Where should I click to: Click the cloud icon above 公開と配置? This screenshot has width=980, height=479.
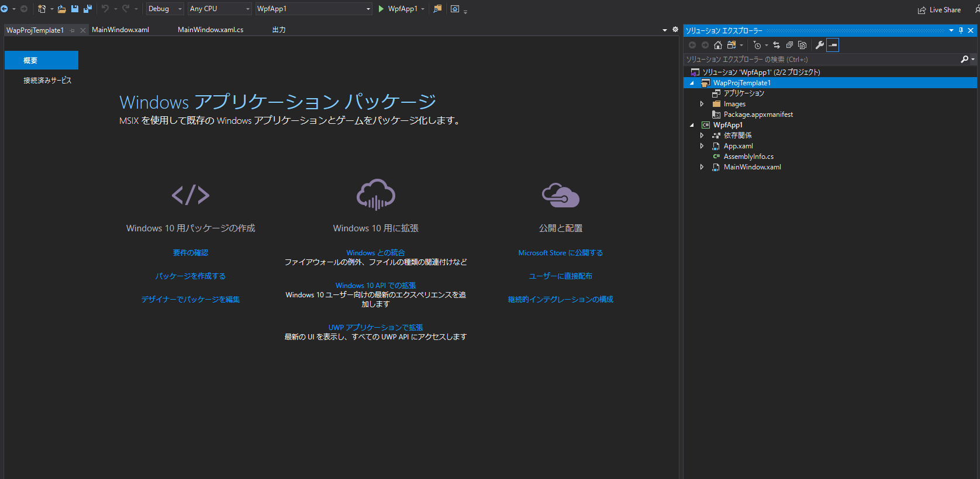(x=561, y=195)
